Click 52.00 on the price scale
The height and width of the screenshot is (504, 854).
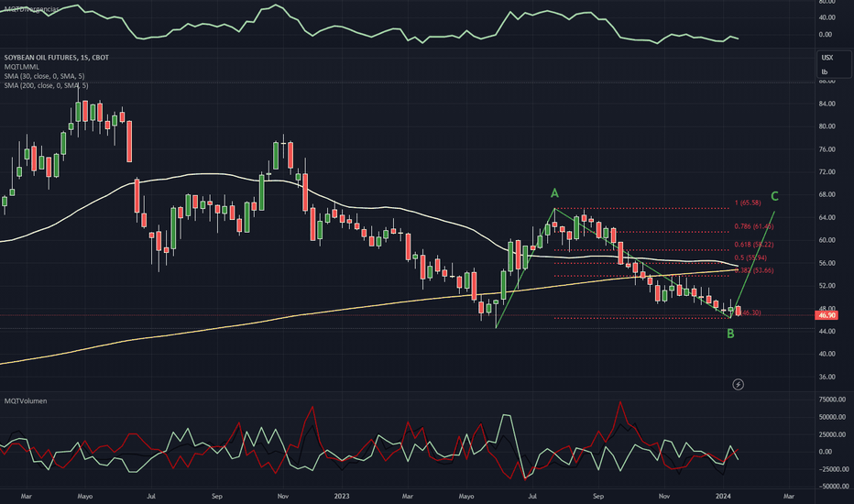coord(827,286)
